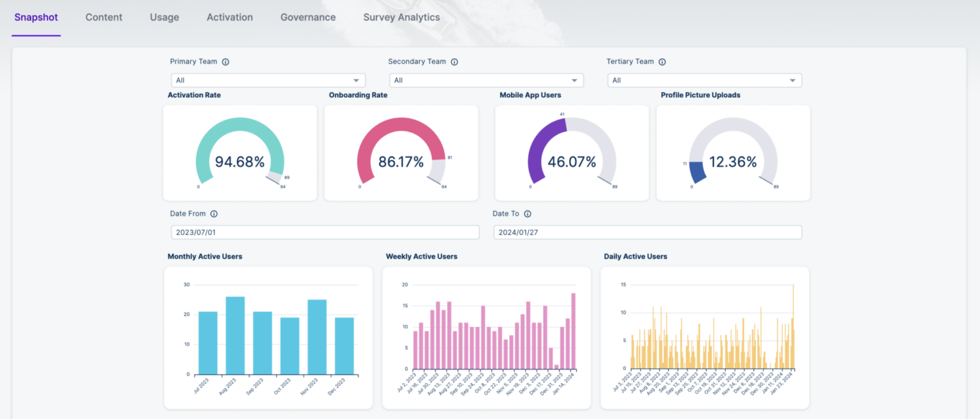Navigate to the Usage tab

[164, 17]
